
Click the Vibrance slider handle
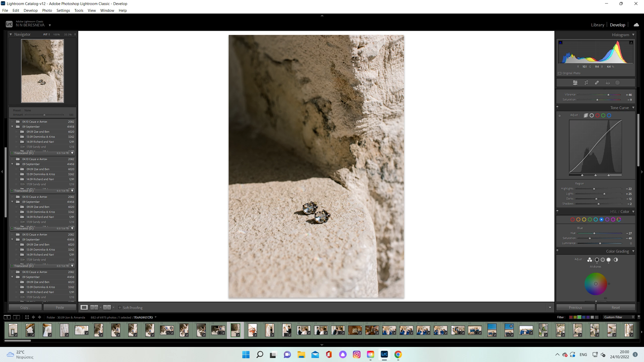tap(608, 95)
